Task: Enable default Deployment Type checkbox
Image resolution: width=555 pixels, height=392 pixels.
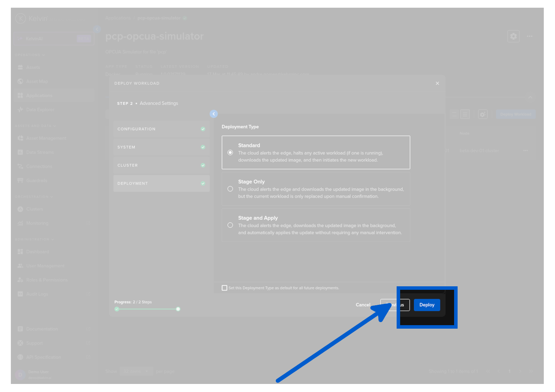Action: (x=225, y=288)
